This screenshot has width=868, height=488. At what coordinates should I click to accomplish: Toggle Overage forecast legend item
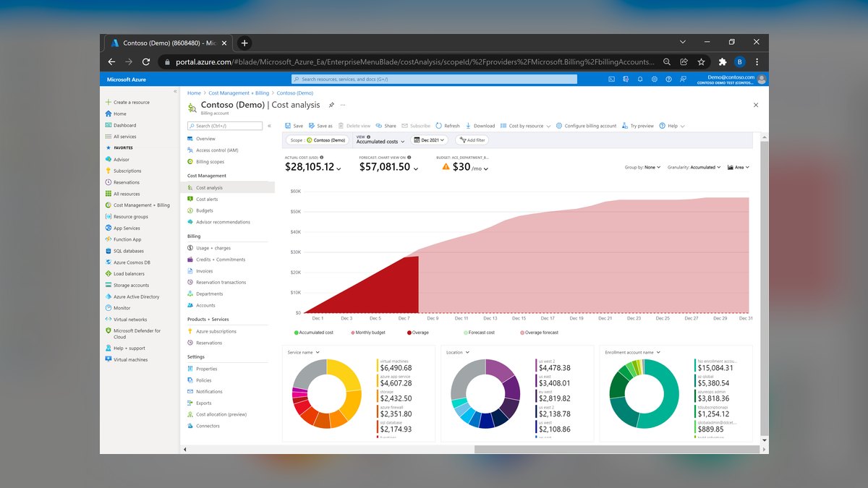pos(539,333)
